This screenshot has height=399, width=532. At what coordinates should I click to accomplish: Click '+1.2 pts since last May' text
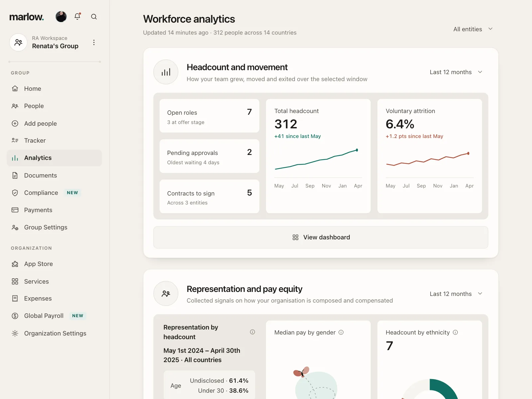[x=414, y=136]
